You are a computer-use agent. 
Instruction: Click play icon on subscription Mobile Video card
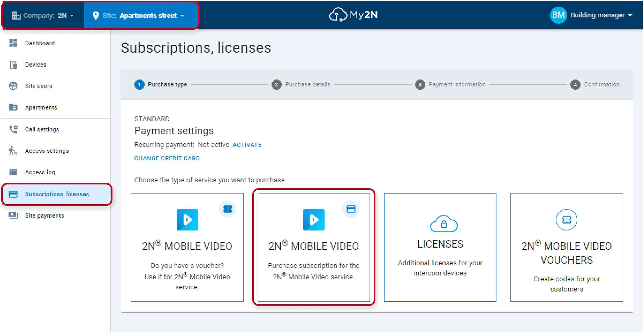[314, 220]
